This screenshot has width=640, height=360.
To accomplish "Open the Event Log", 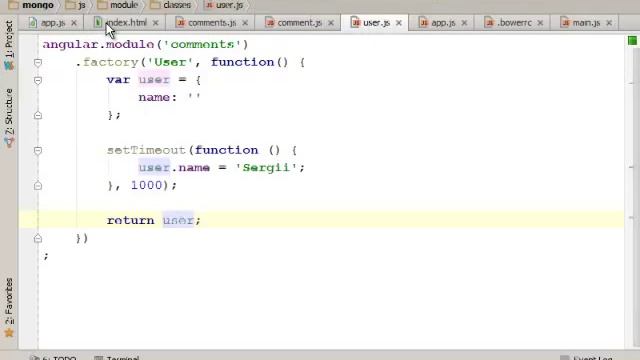I will click(588, 358).
